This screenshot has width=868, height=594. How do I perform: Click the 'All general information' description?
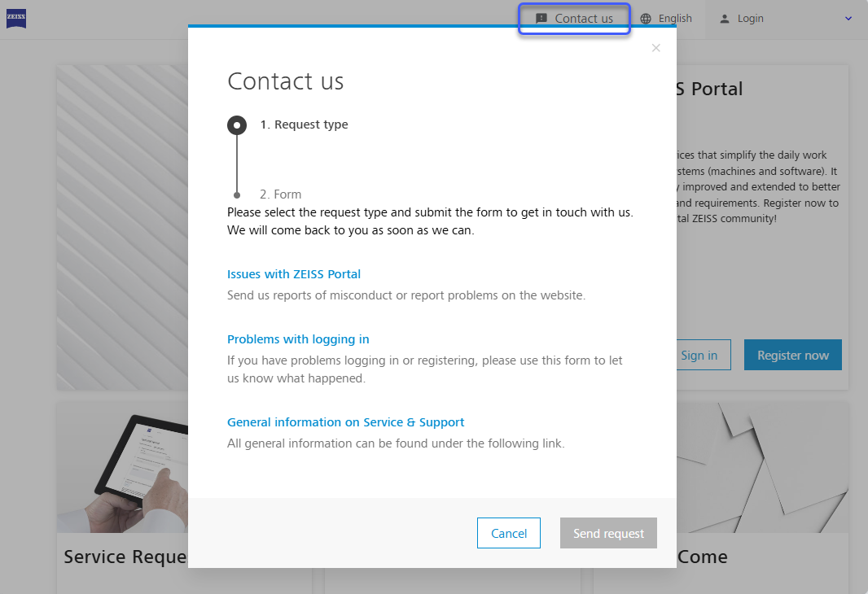pyautogui.click(x=396, y=443)
